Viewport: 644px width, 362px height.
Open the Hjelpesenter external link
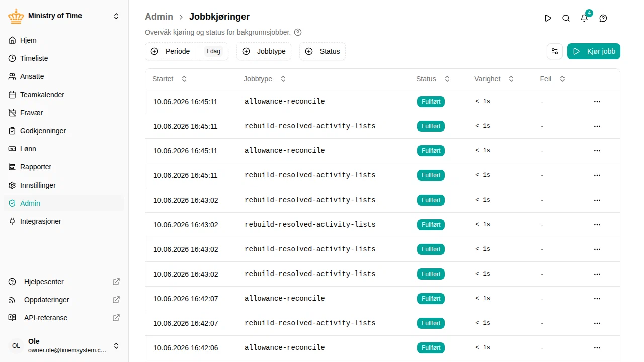click(x=64, y=282)
